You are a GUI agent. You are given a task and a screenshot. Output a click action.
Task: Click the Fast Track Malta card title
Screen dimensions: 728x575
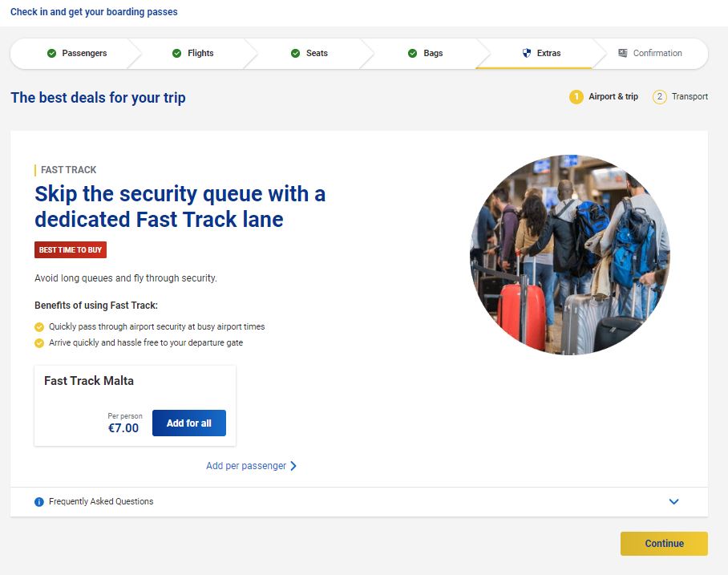[x=89, y=381]
